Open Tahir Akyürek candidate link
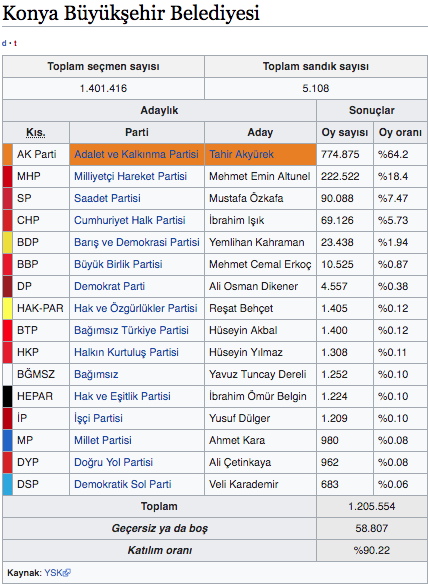Screen dimensions: 428x584 coord(241,154)
